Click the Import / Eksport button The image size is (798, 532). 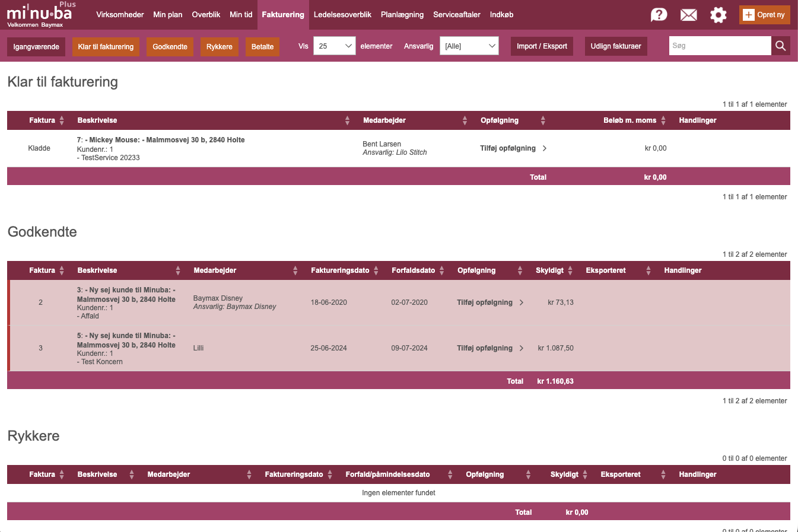(542, 46)
